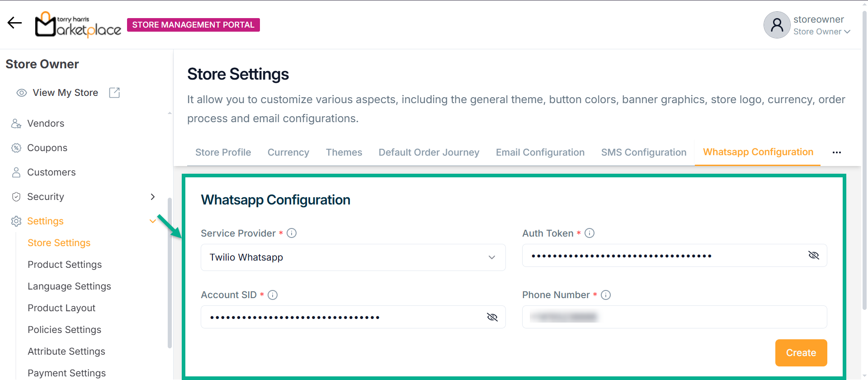Click the Phone Number info icon
868x380 pixels.
tap(606, 295)
